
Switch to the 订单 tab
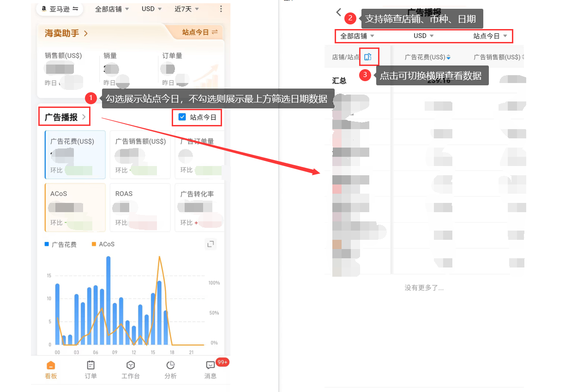click(x=91, y=370)
